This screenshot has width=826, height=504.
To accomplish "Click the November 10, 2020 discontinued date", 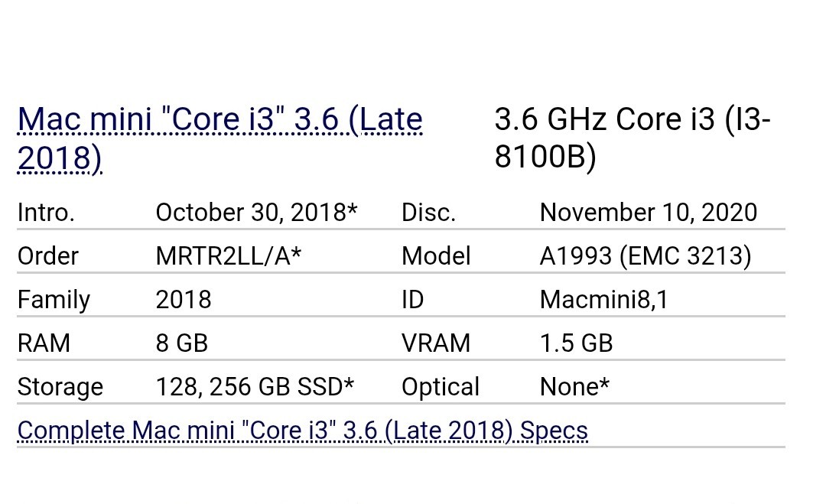I will click(x=648, y=213).
